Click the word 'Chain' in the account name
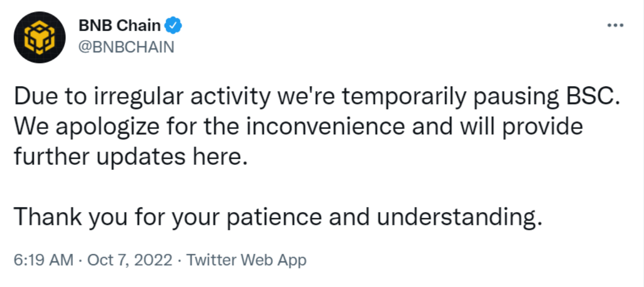This screenshot has height=287, width=644. [x=139, y=25]
